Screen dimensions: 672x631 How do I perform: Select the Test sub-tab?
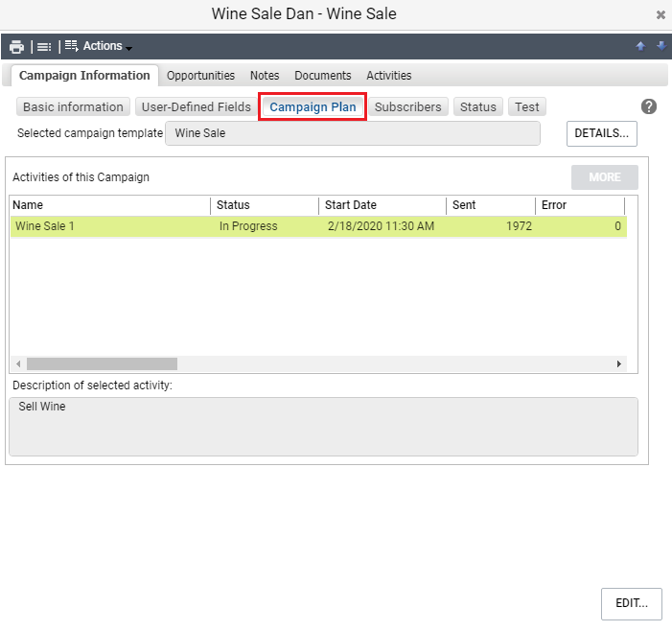[x=526, y=106]
